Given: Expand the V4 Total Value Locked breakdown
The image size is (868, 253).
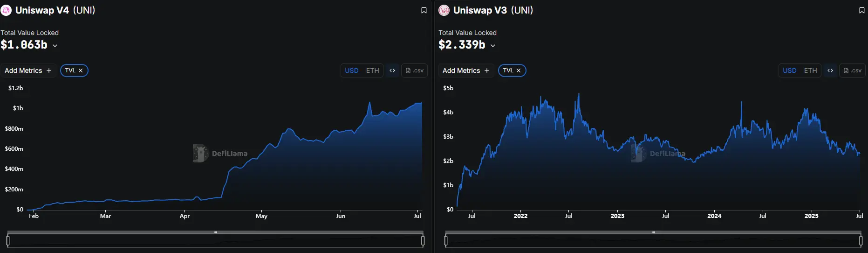Looking at the screenshot, I should tap(55, 46).
